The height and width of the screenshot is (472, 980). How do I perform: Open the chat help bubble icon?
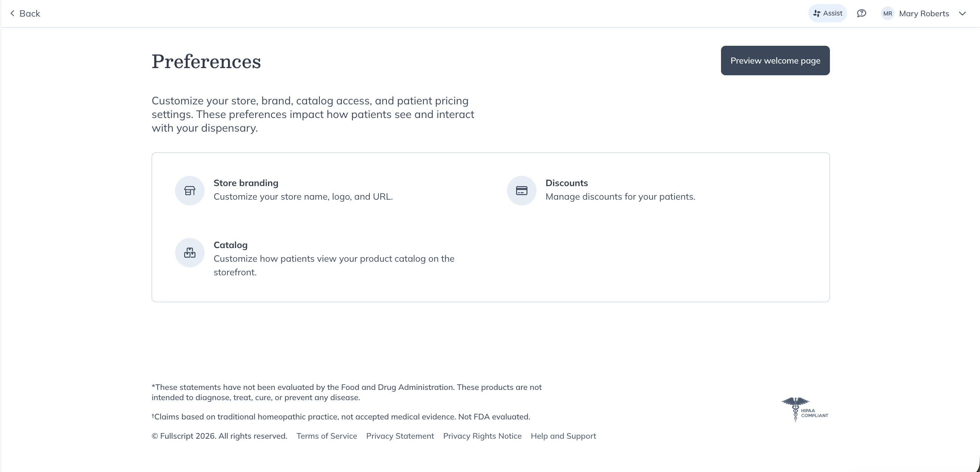coord(861,14)
